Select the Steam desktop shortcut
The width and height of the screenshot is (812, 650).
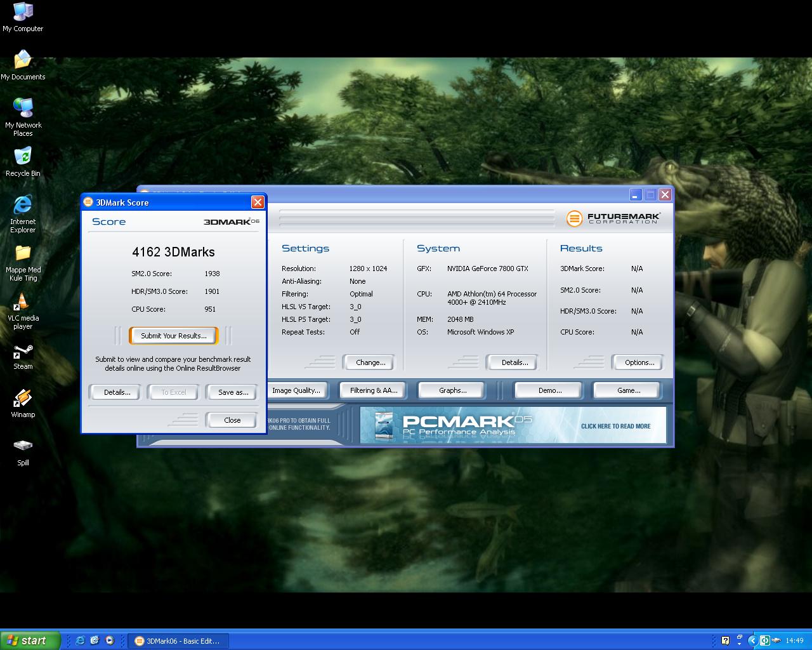tap(23, 357)
